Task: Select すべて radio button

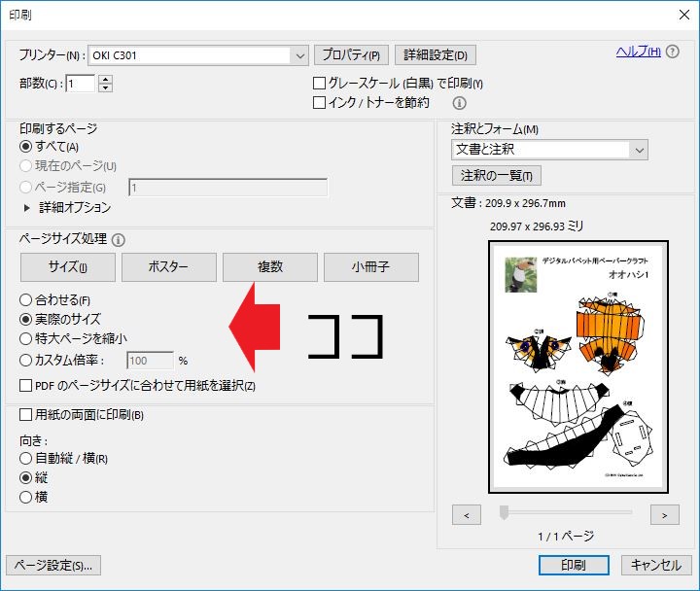Action: [x=26, y=147]
